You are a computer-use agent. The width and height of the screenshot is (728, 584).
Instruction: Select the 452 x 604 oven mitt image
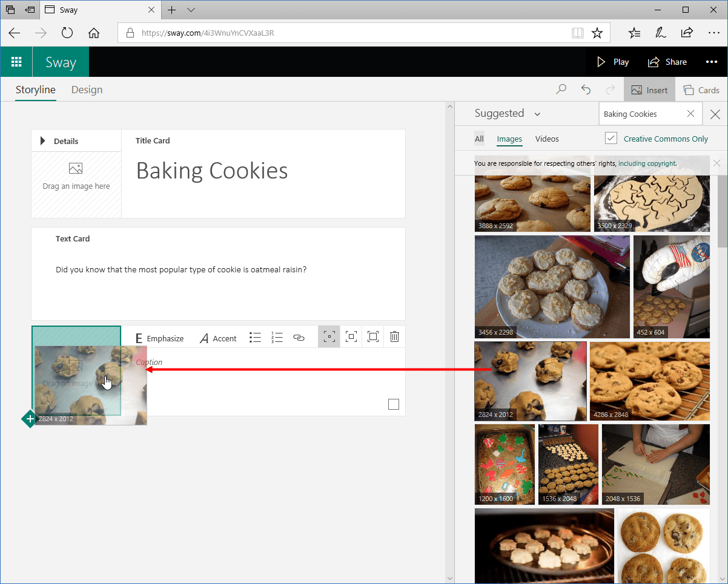(x=672, y=286)
